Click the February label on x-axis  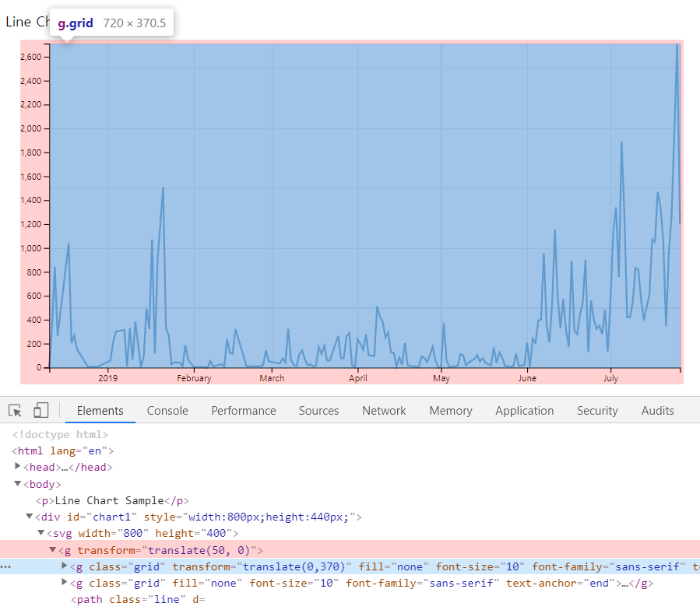tap(194, 378)
